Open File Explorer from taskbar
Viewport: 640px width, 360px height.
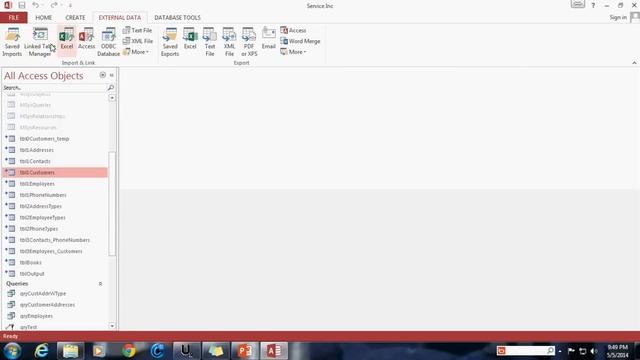click(71, 351)
